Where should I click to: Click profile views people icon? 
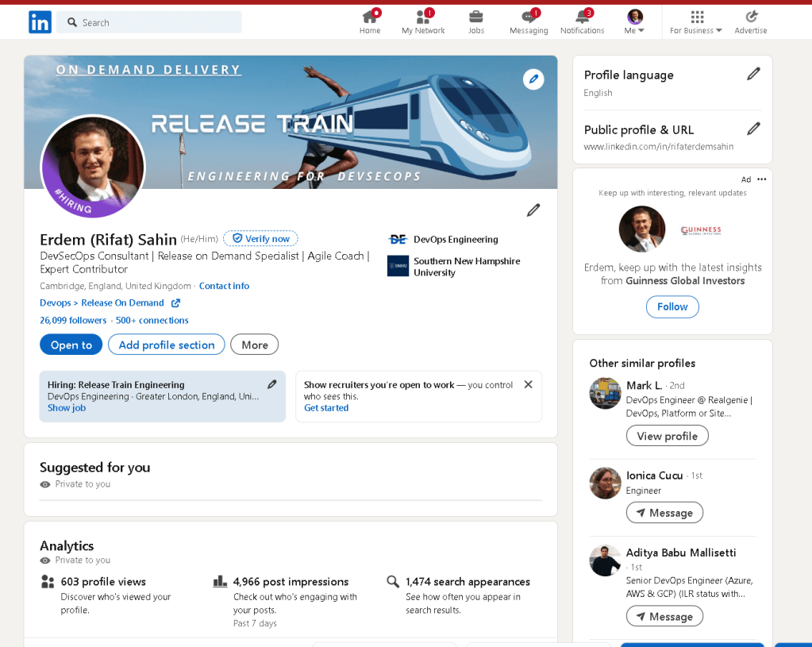coord(47,581)
